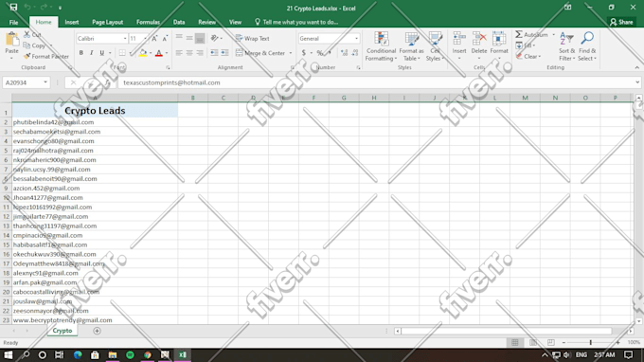
Task: Open the Page Layout tab
Action: (107, 22)
